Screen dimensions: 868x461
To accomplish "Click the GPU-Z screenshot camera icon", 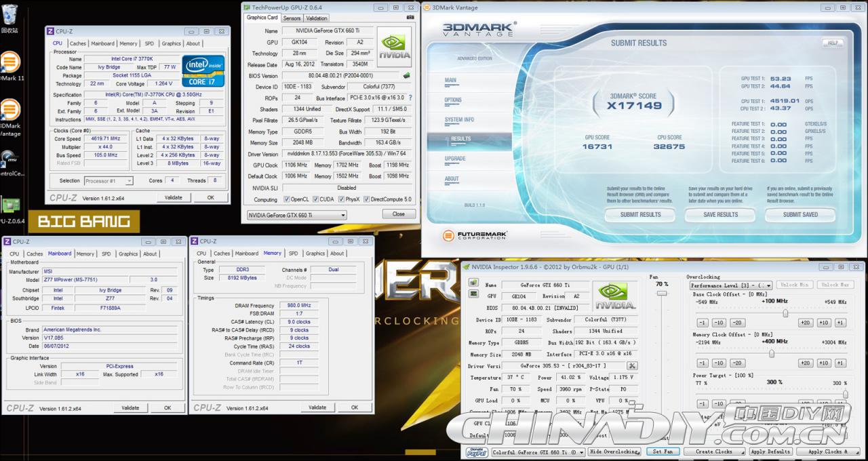I will click(410, 17).
